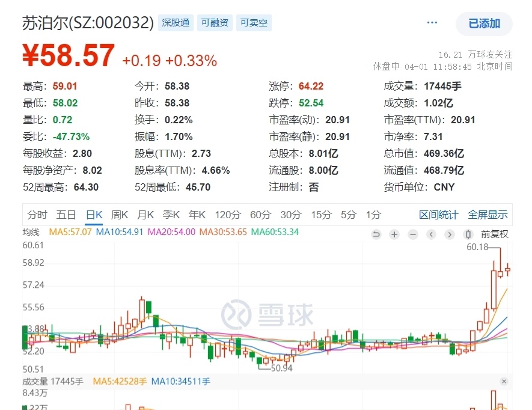Close the volume sub-chart panel
Screen dimensions: 532x410
coord(504,382)
